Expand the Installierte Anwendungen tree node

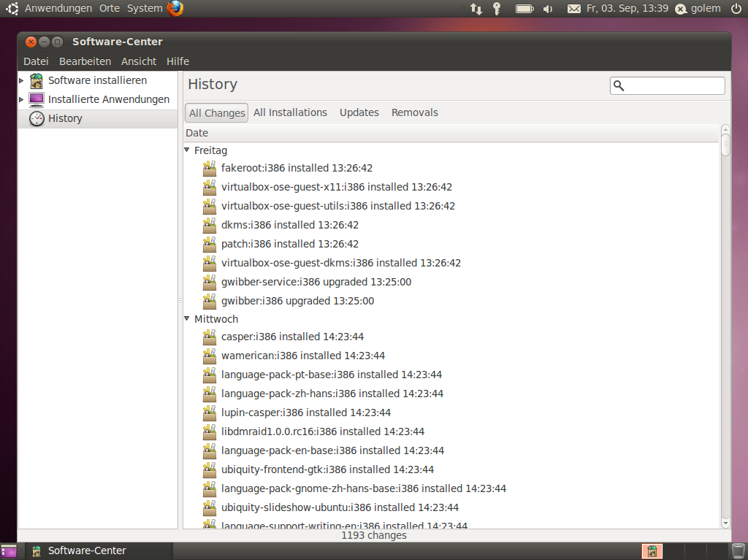tap(21, 99)
